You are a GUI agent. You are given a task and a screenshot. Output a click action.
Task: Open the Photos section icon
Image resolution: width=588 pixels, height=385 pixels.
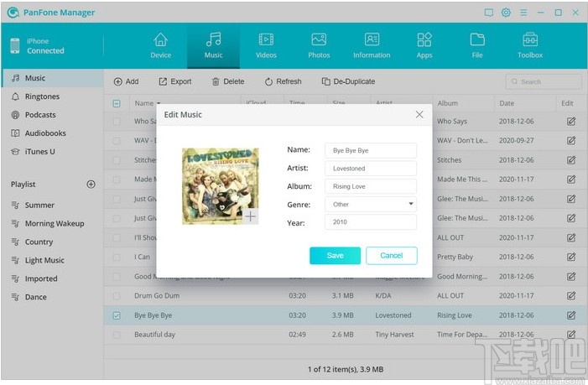pos(319,39)
